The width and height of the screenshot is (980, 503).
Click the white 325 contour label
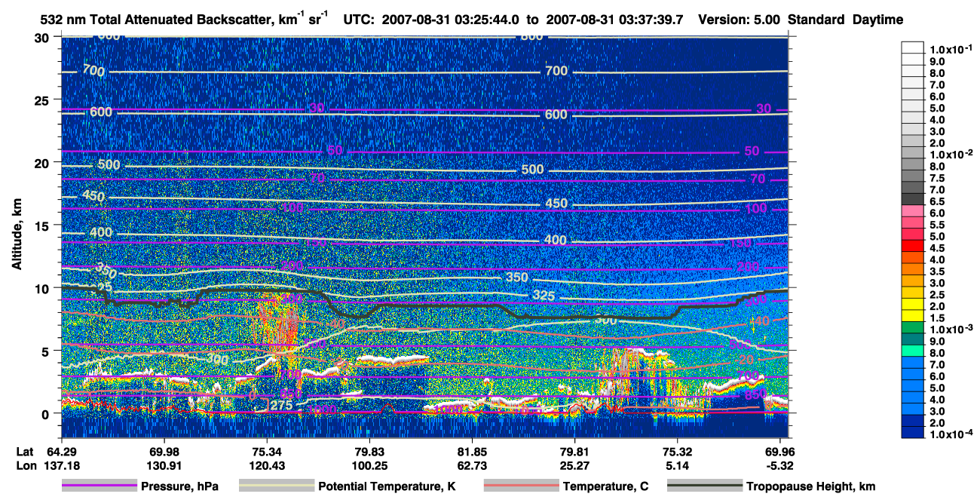pyautogui.click(x=544, y=296)
